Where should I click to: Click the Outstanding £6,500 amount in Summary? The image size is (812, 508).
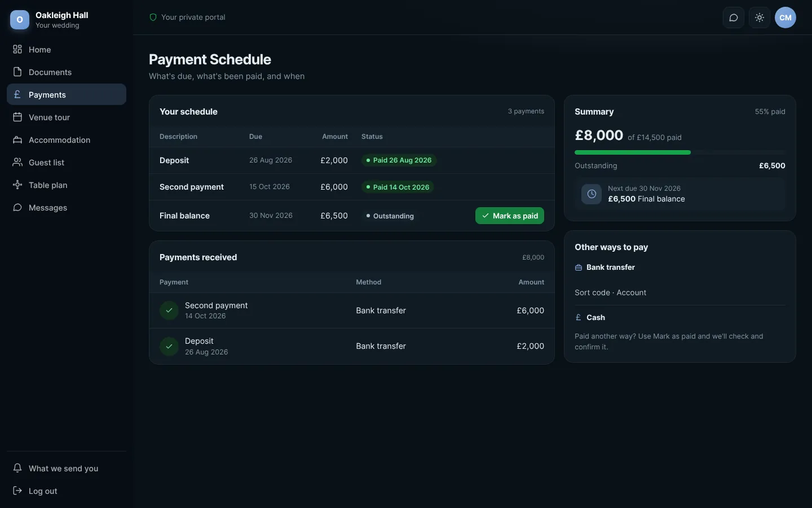(772, 166)
